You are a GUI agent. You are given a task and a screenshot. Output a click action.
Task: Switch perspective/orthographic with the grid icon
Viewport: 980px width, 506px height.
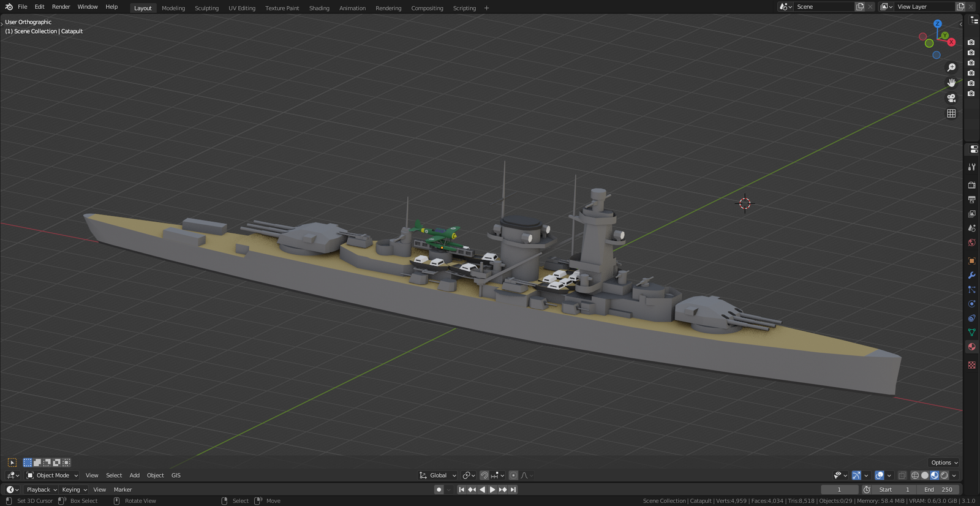[x=951, y=113]
